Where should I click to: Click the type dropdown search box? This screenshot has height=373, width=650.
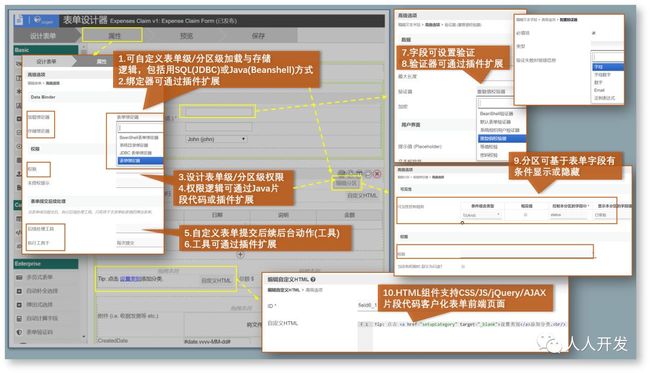point(608,56)
